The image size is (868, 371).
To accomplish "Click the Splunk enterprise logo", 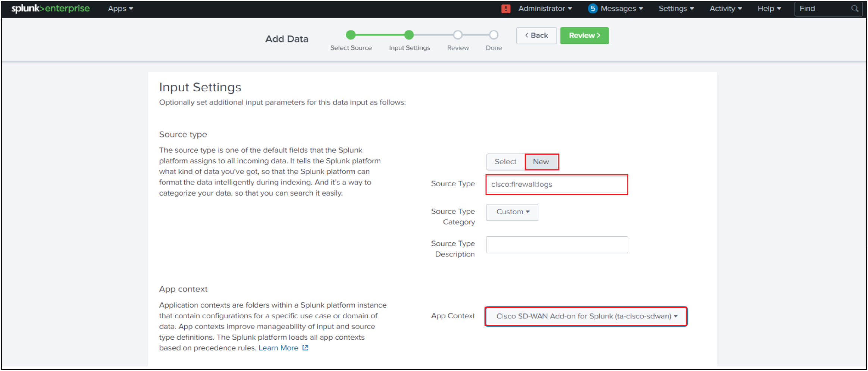I will (50, 9).
